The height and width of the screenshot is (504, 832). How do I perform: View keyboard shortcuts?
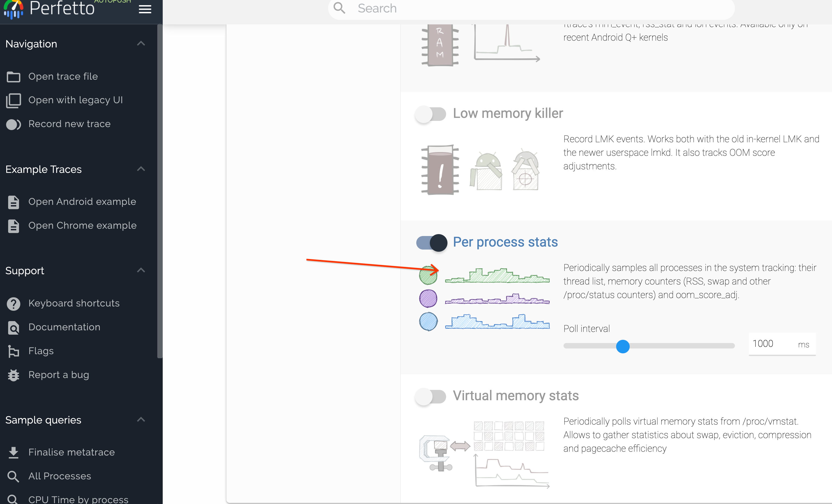click(x=73, y=303)
